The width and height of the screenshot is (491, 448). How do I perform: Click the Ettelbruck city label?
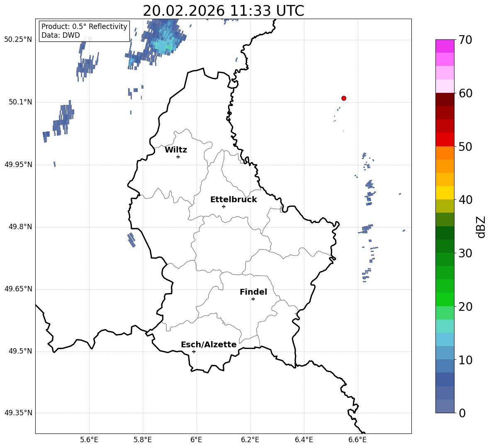pyautogui.click(x=233, y=200)
